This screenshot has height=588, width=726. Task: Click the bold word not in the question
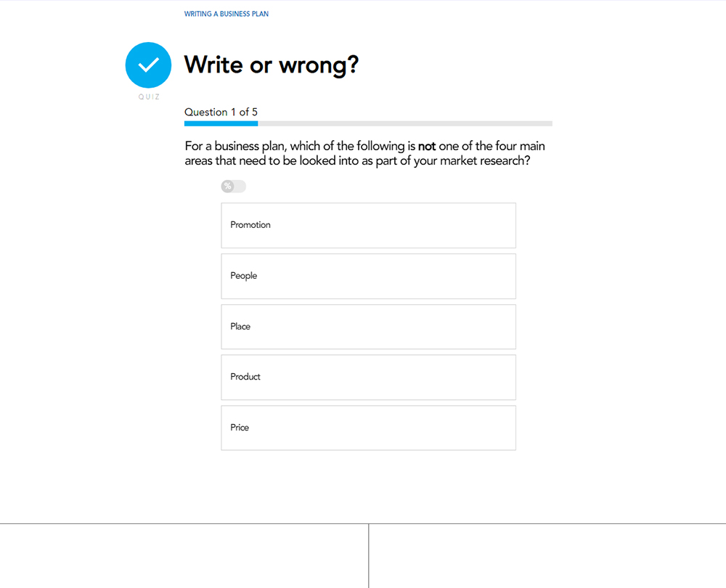427,147
